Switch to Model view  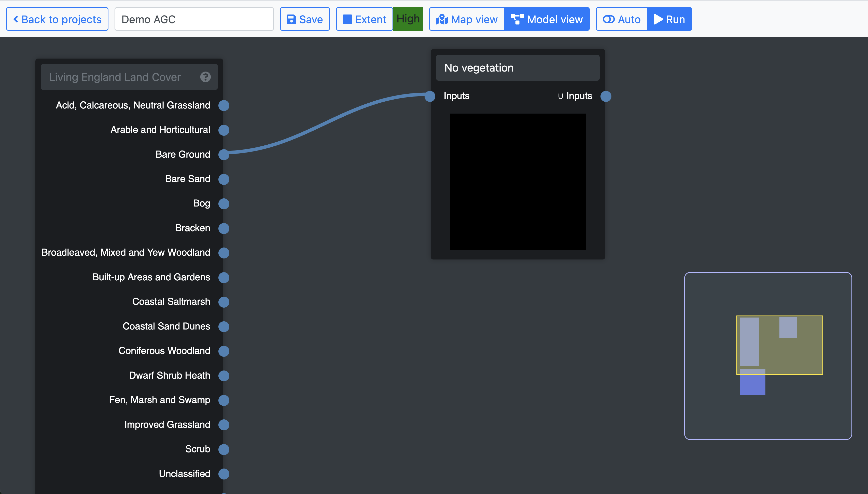(x=547, y=19)
